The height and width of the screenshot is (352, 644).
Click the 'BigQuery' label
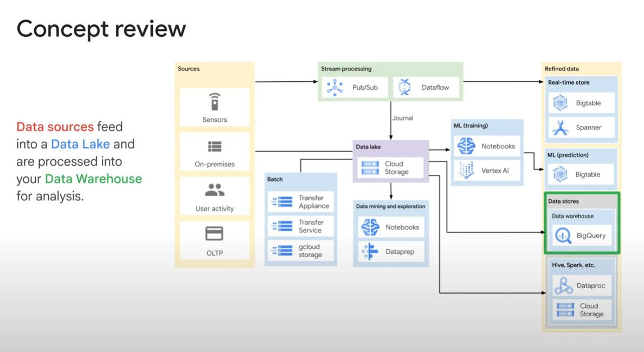591,236
